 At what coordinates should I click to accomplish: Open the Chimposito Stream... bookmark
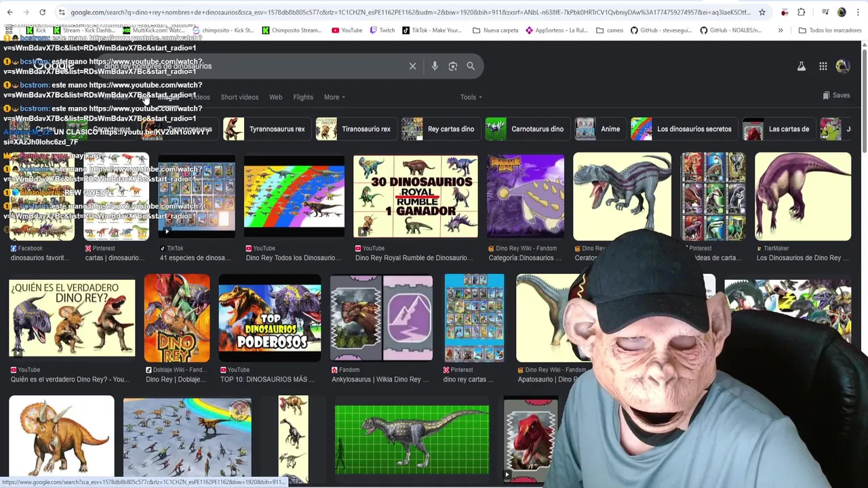pyautogui.click(x=292, y=30)
